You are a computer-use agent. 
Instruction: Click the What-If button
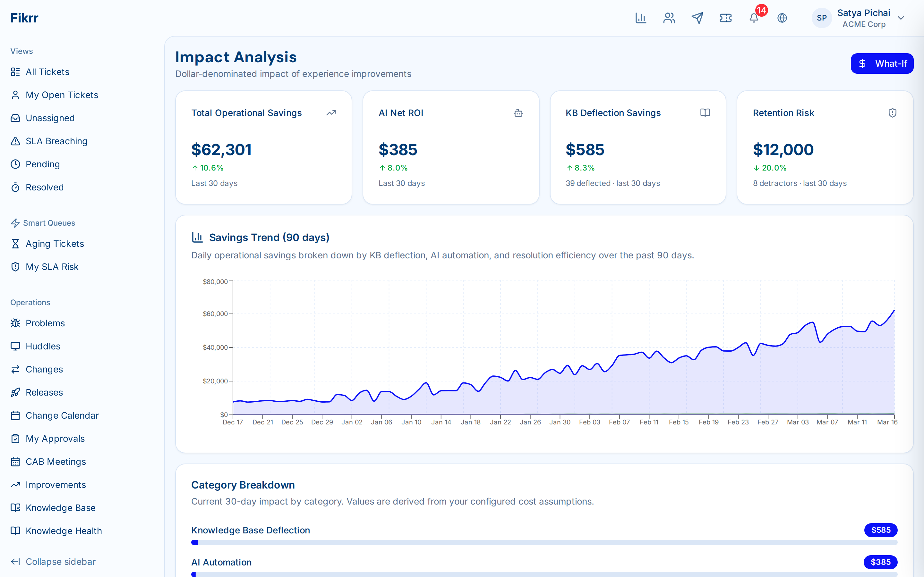882,63
